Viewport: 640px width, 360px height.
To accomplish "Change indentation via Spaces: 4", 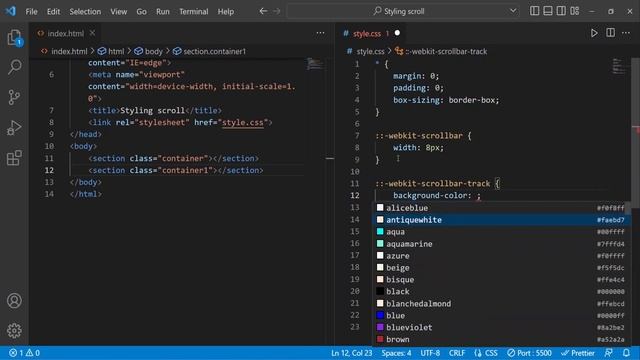I will pyautogui.click(x=396, y=353).
